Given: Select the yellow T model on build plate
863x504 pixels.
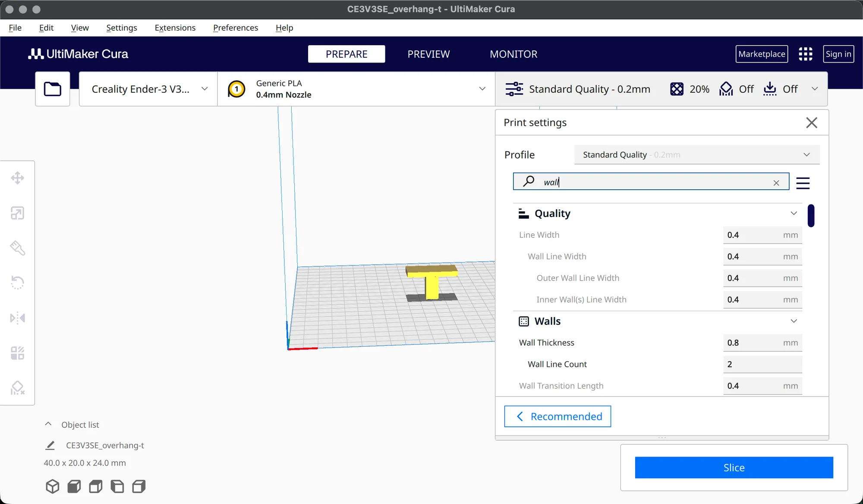Looking at the screenshot, I should [x=432, y=282].
